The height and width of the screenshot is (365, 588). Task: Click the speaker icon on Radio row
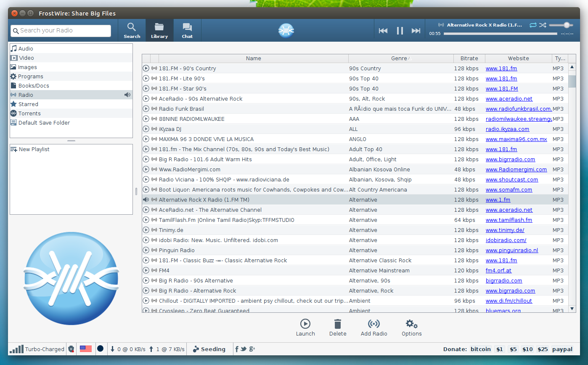(x=127, y=95)
